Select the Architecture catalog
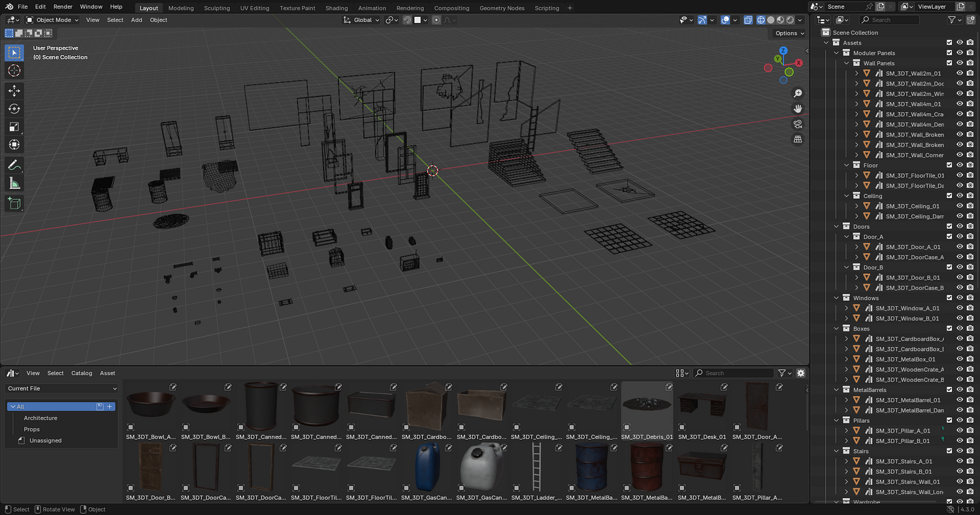This screenshot has width=980, height=515. (41, 418)
